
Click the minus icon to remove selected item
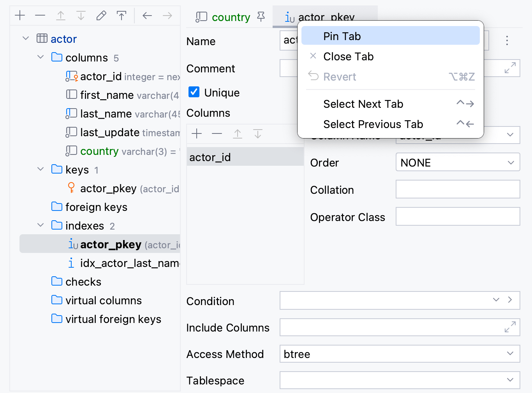(x=40, y=16)
